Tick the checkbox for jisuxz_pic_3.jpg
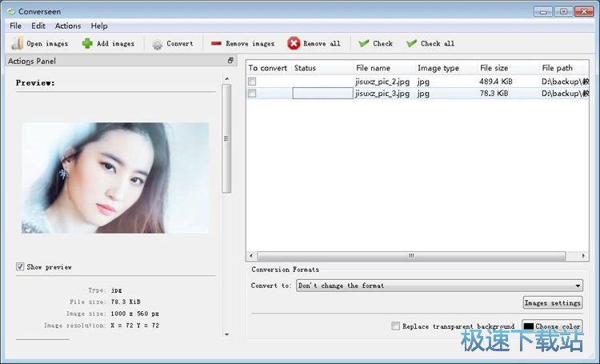 tap(252, 94)
